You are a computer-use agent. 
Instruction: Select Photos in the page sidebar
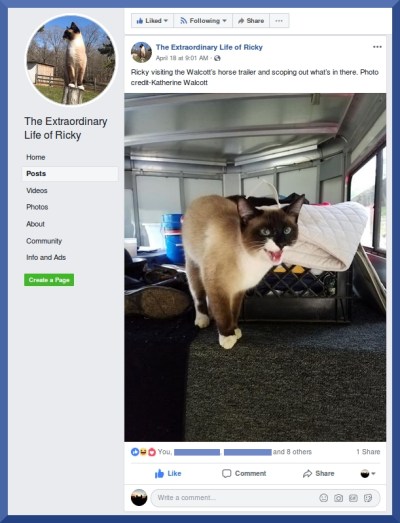pos(37,207)
